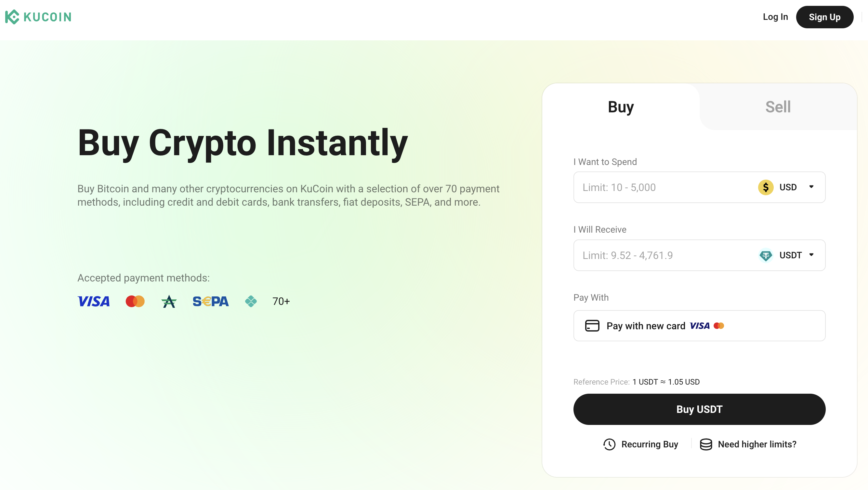The height and width of the screenshot is (490, 868).
Task: Click the Visa payment method logo
Action: coord(94,301)
